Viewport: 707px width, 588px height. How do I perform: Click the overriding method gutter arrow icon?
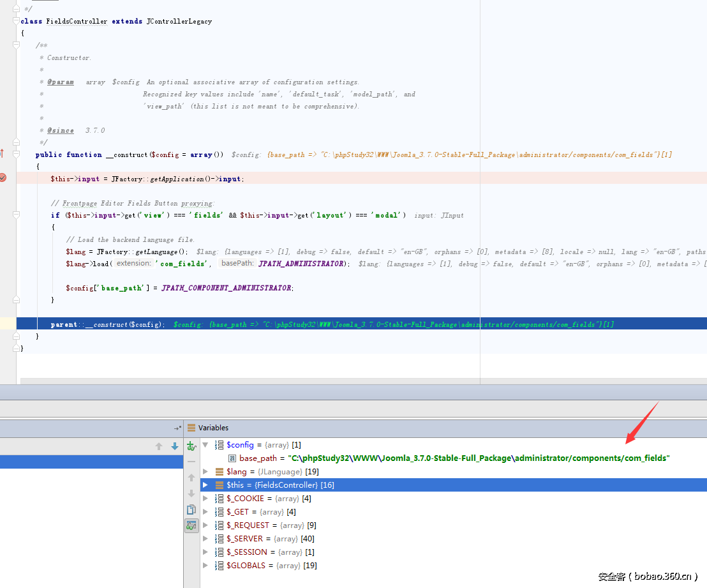tap(2, 154)
